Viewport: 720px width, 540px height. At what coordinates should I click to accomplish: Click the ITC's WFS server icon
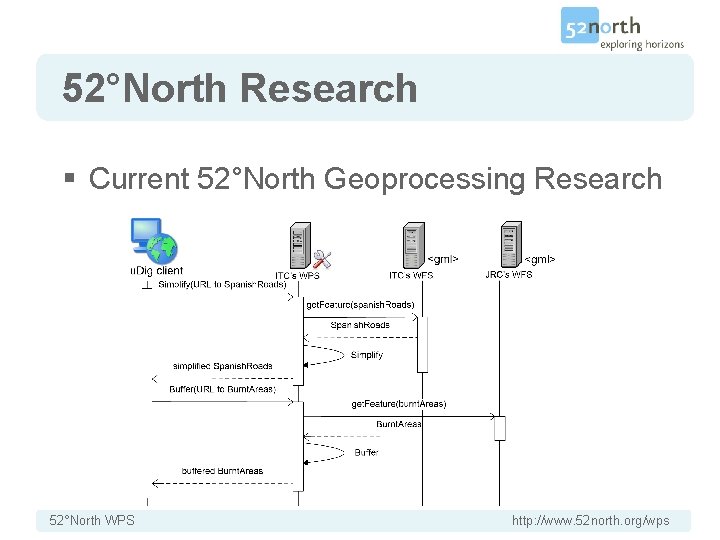(414, 245)
